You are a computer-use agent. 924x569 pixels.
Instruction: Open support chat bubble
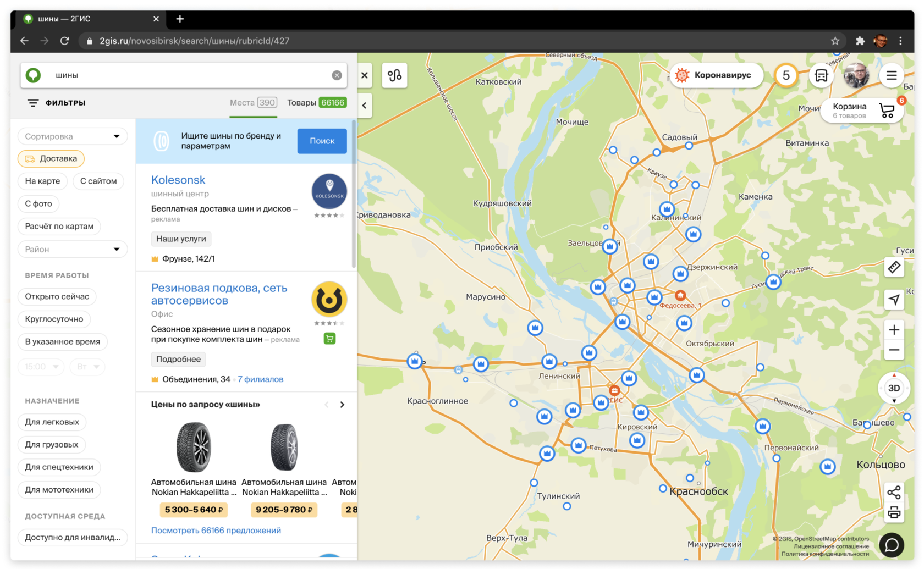tap(892, 545)
